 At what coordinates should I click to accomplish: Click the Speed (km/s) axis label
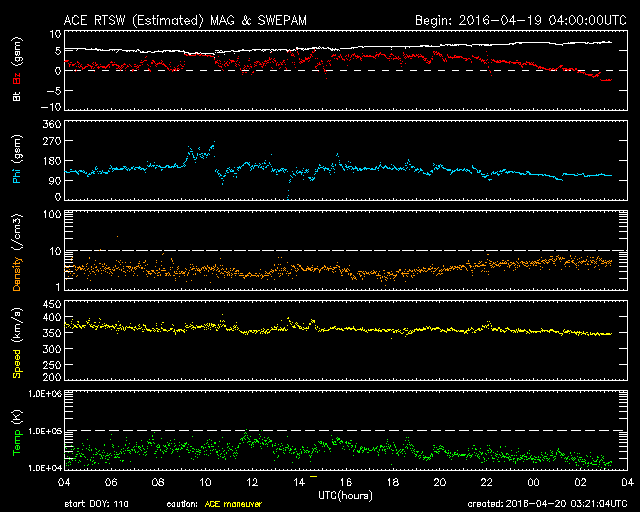17,343
